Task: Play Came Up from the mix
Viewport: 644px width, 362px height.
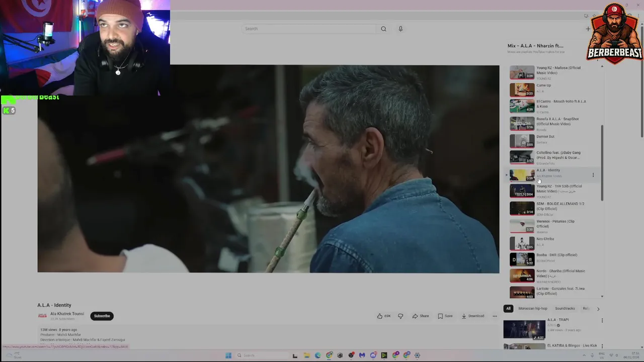Action: click(553, 89)
